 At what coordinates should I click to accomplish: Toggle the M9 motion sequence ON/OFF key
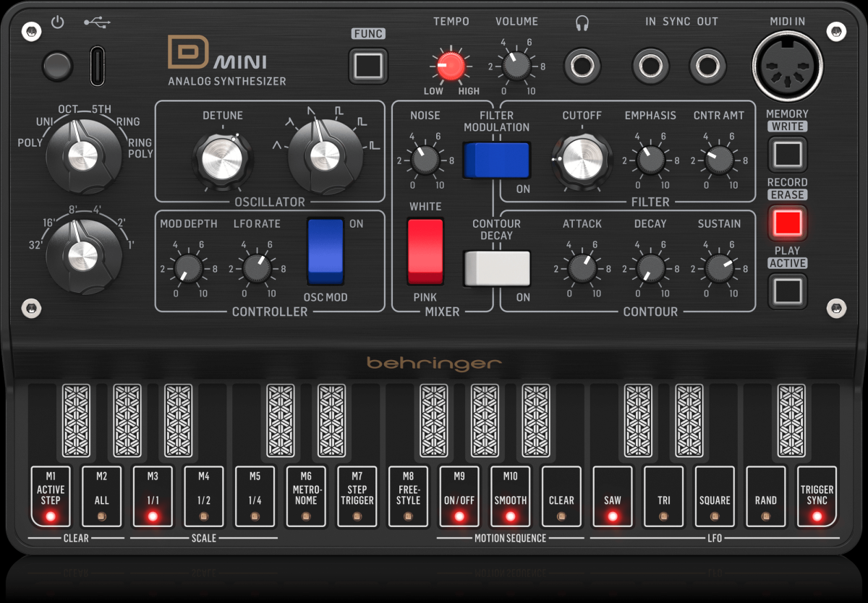[x=459, y=496]
